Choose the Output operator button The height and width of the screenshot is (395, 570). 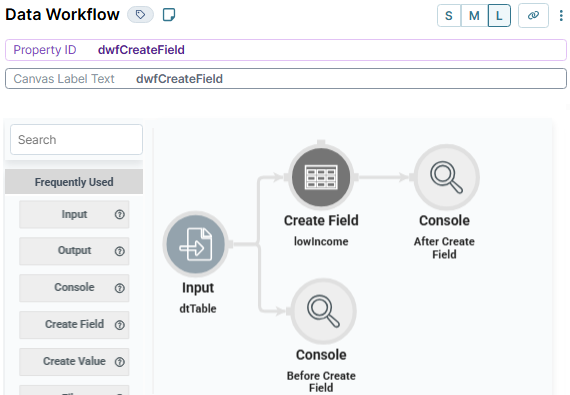74,251
